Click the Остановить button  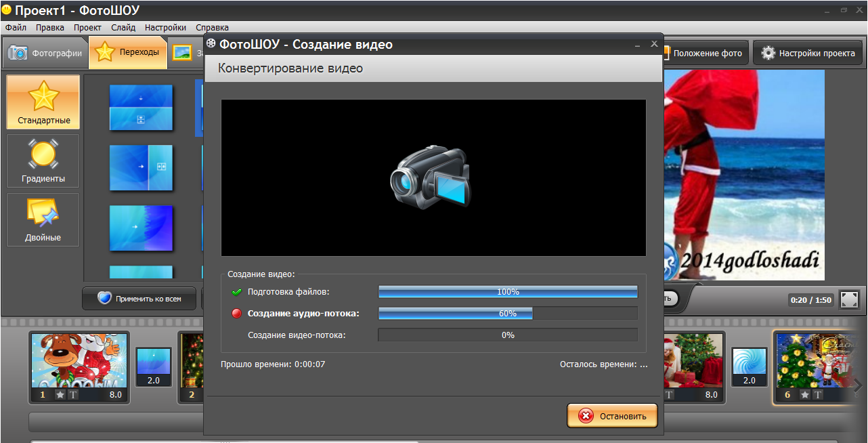point(612,416)
